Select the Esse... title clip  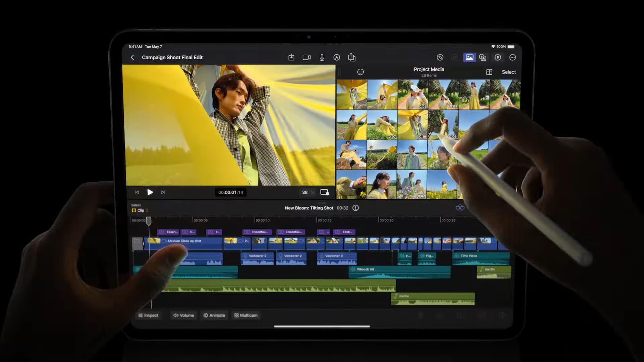[344, 232]
